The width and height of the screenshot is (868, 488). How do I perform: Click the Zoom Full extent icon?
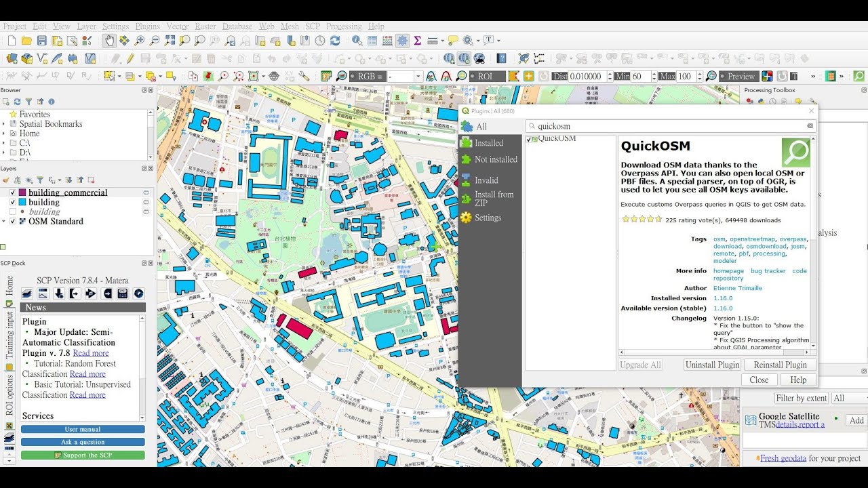click(170, 41)
